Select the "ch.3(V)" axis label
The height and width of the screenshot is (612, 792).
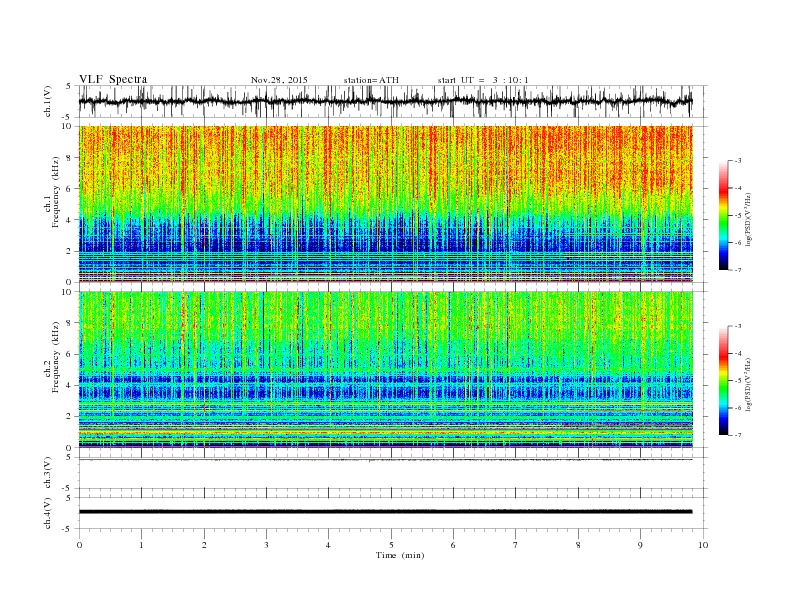(48, 473)
